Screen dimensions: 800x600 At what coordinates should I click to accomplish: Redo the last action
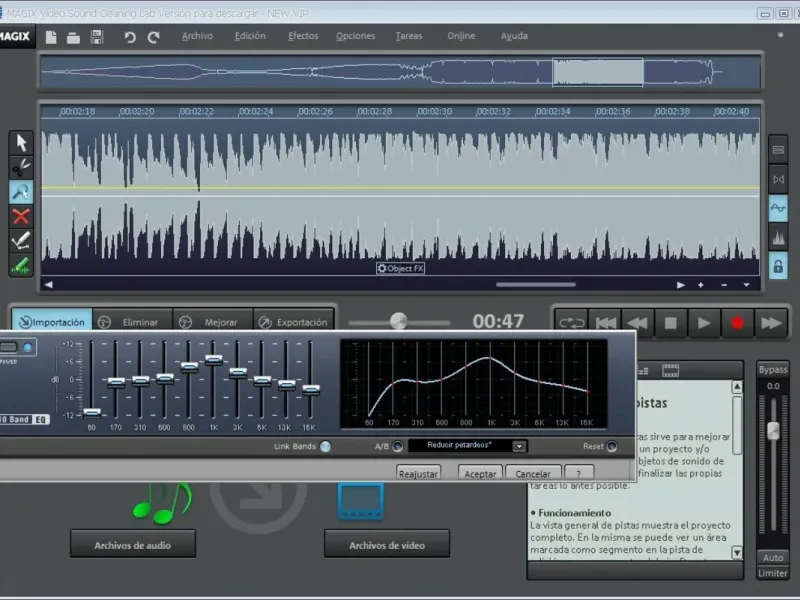coord(154,37)
